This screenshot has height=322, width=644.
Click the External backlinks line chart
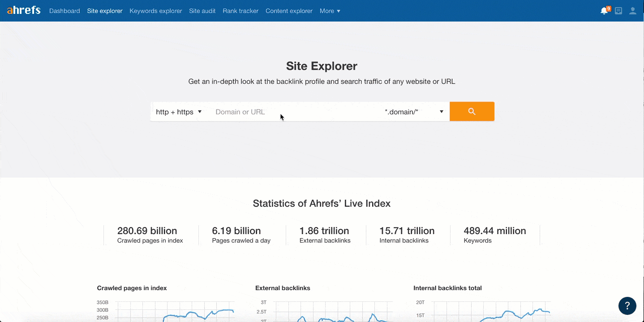click(325, 310)
